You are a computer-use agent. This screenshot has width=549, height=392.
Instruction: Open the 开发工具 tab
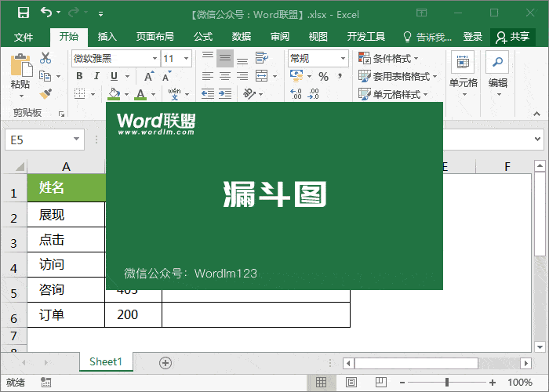click(366, 37)
